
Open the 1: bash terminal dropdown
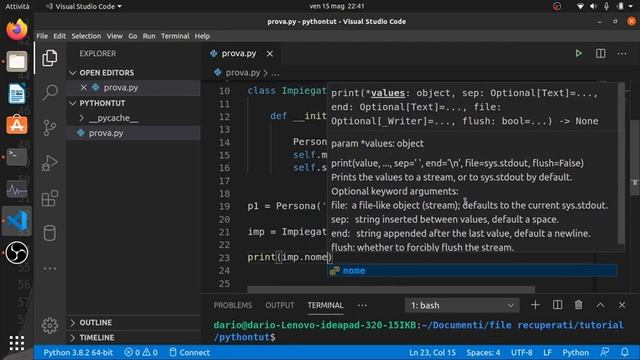click(462, 305)
